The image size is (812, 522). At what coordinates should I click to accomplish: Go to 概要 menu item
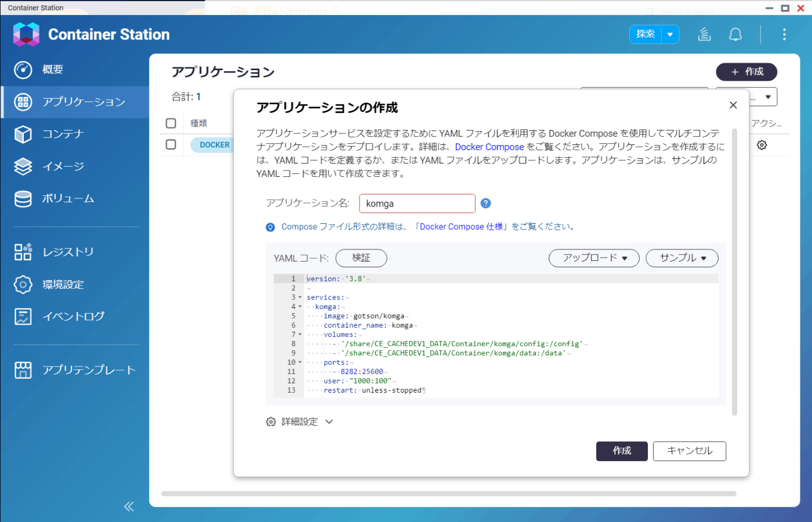[53, 70]
